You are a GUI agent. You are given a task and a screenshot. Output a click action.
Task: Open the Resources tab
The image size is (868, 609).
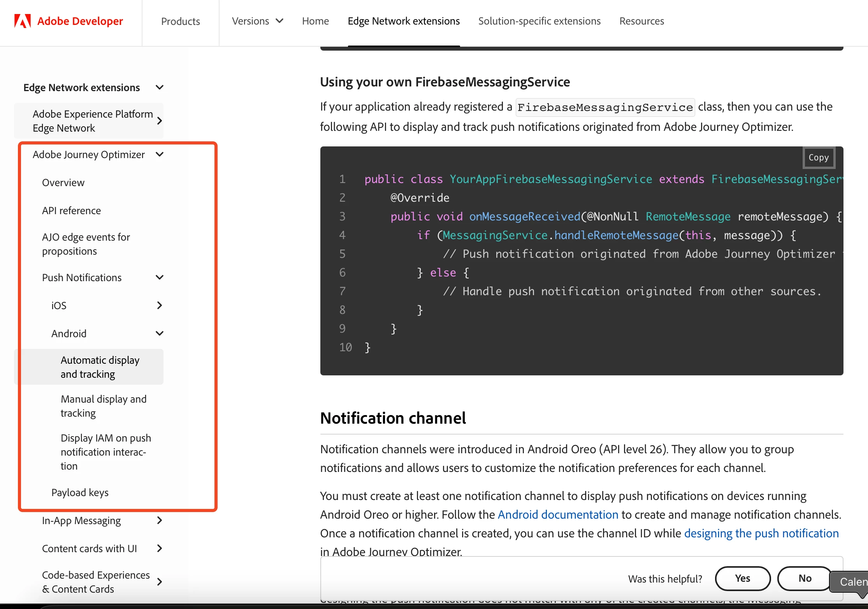[x=641, y=21]
